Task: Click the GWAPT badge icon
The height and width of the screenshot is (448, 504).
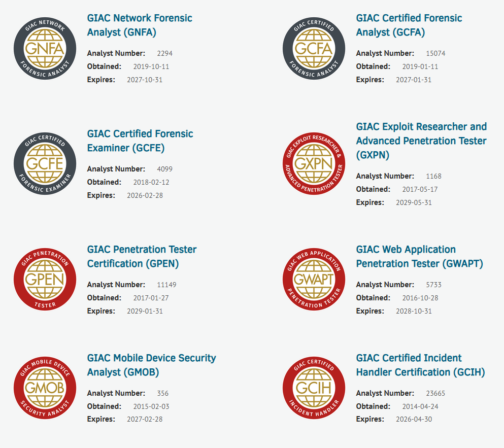Action: tap(314, 279)
